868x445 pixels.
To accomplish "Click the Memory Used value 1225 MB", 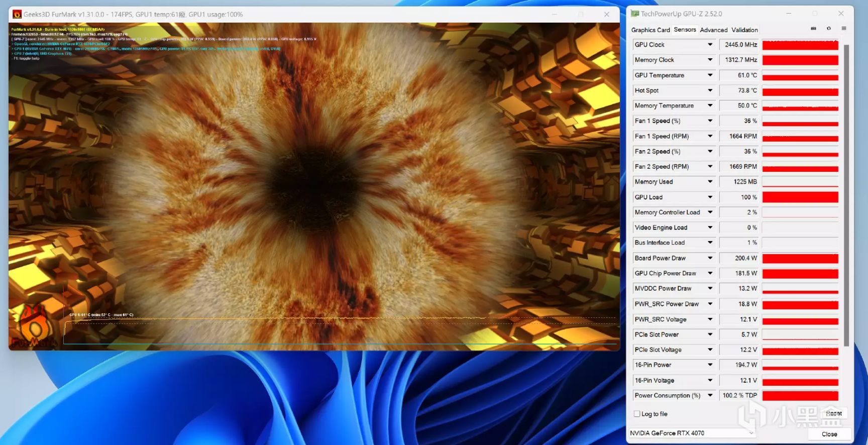I will tap(739, 182).
